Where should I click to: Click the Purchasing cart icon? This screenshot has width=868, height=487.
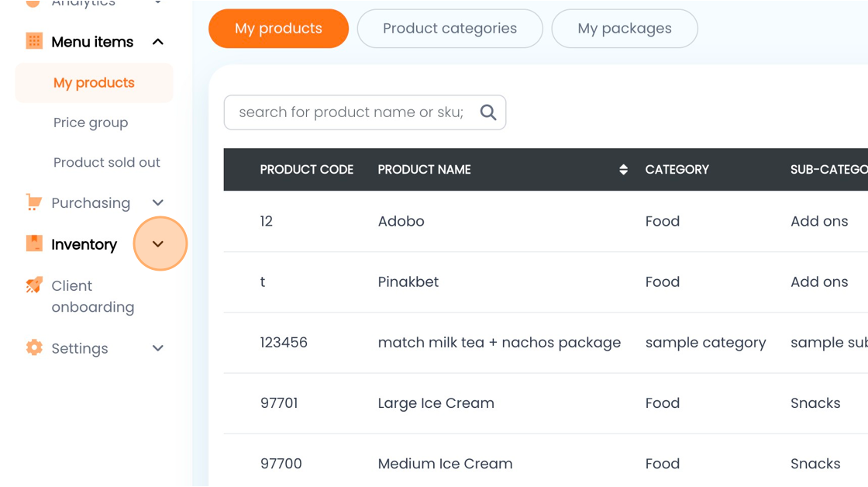(x=34, y=202)
